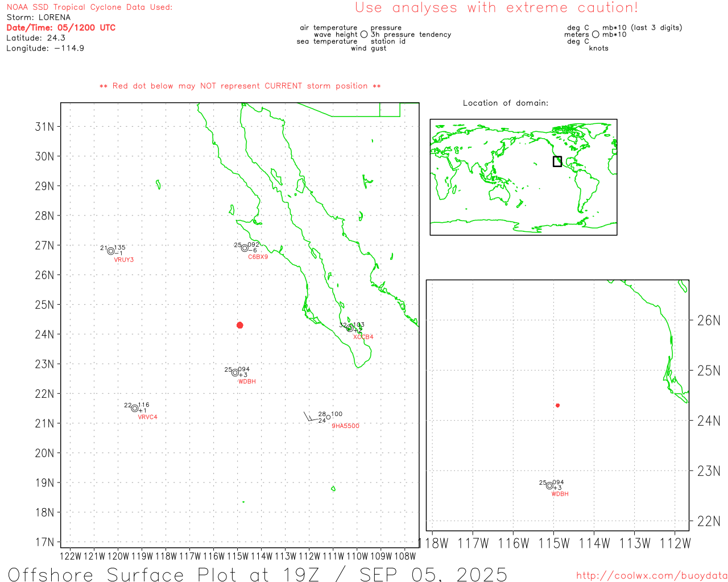Screen dimensions: 728x582
Task: Click pressure value 116 at VRVC4
Action: point(144,405)
